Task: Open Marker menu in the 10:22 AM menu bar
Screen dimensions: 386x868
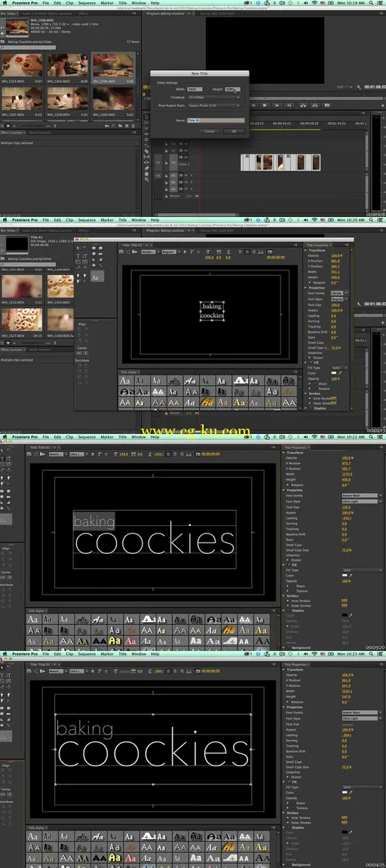Action: 108,437
